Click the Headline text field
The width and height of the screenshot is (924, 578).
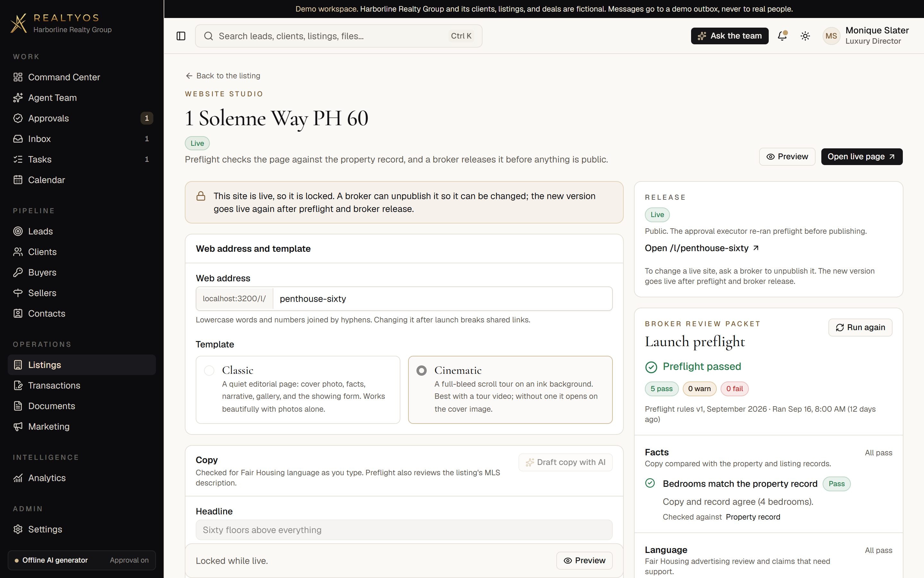coord(404,530)
